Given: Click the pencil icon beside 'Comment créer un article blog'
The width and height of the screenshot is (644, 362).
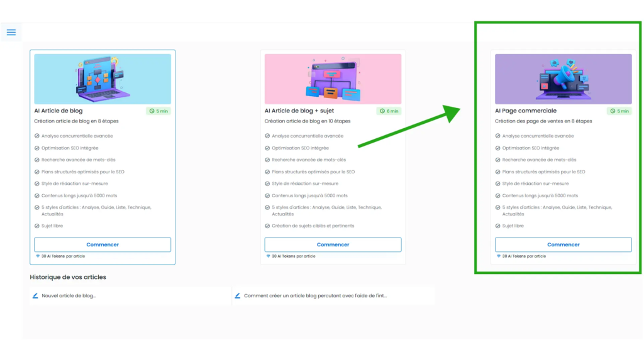Looking at the screenshot, I should pos(237,295).
